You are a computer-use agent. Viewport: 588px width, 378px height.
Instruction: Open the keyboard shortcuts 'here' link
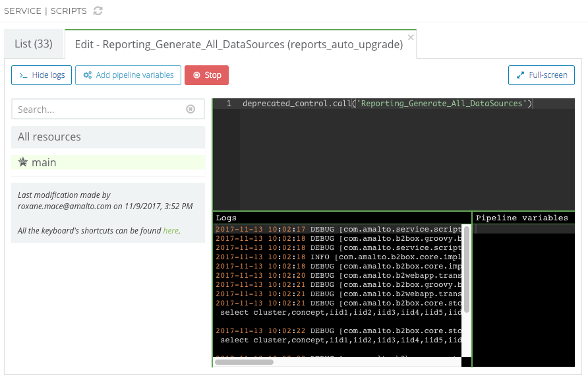[x=171, y=231]
